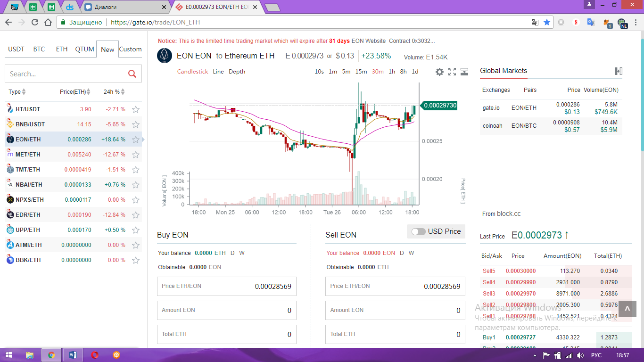Star the BBK/ETH row

click(x=136, y=260)
